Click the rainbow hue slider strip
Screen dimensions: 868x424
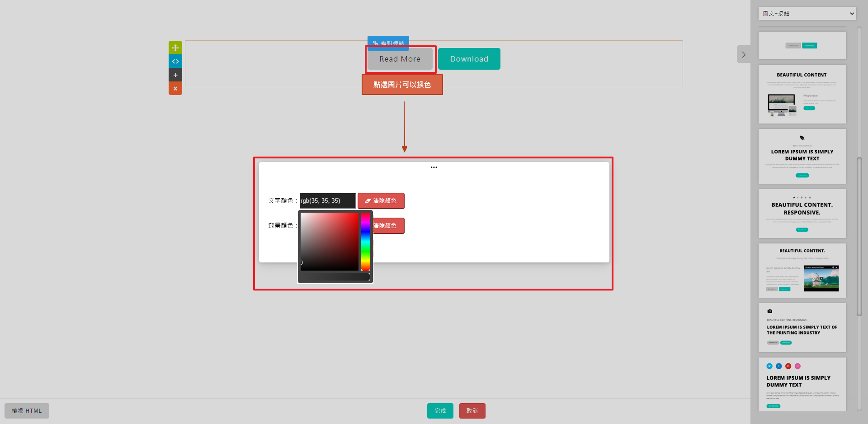tap(365, 241)
